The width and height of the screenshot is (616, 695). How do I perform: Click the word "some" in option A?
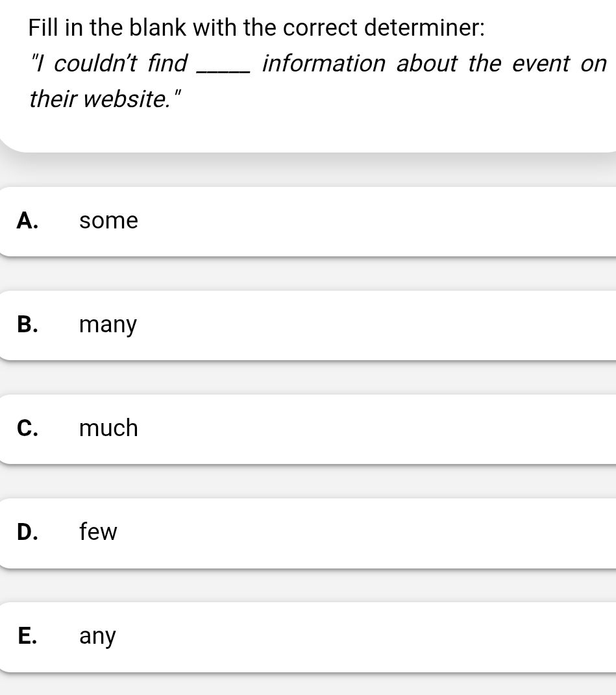pyautogui.click(x=108, y=221)
